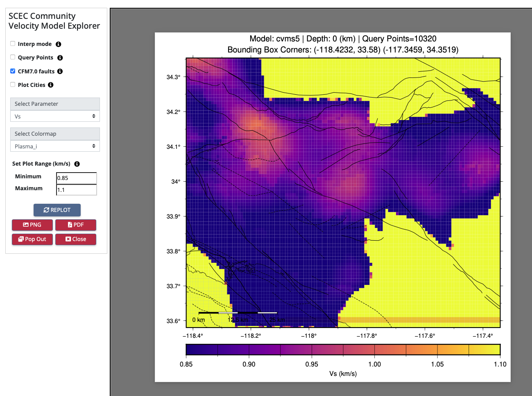Open the Vs parameter dropdown
The height and width of the screenshot is (396, 532).
pyautogui.click(x=55, y=116)
